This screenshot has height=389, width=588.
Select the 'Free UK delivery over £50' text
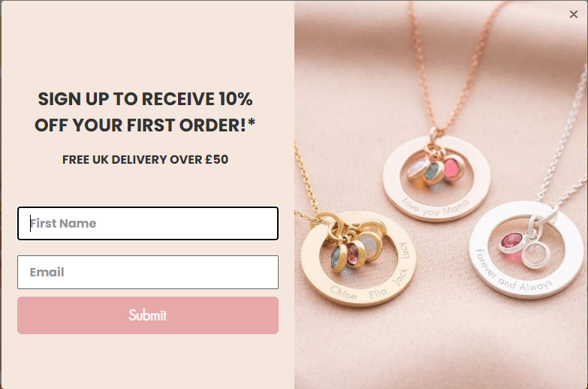point(145,159)
